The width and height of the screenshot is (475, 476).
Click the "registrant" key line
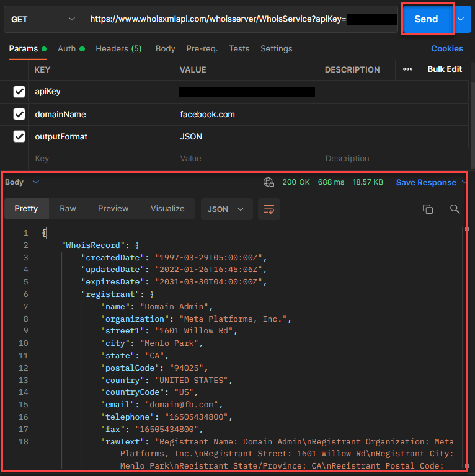pos(118,294)
